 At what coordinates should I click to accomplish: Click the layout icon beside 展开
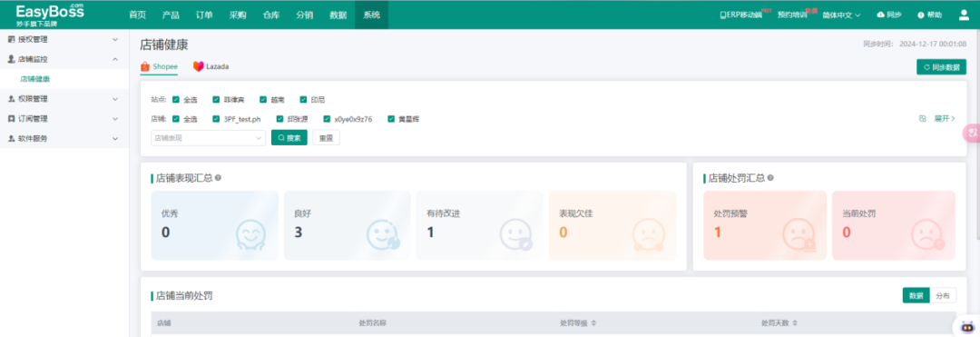point(923,118)
